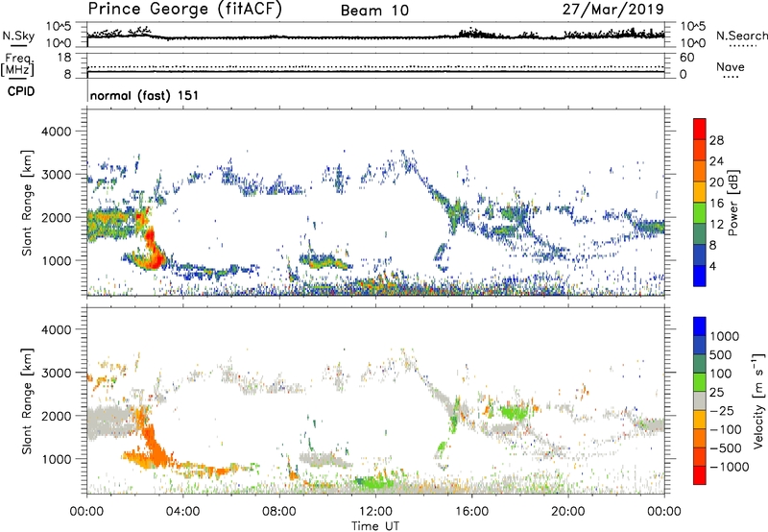768x532 pixels.
Task: Pick the yellow 16-20 dB Power colorbar segment
Action: click(700, 192)
